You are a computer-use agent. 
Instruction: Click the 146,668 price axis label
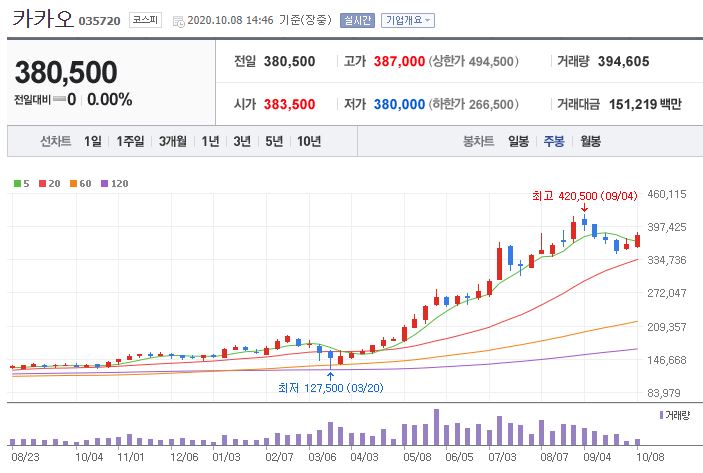(667, 360)
